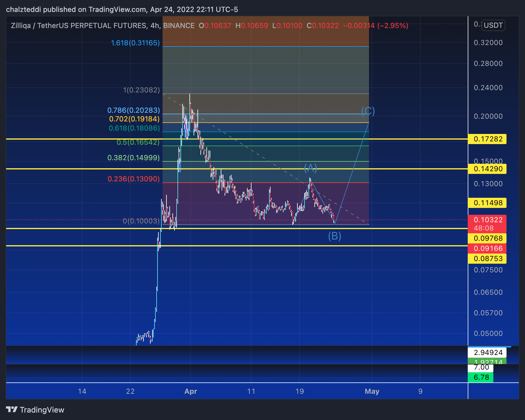The image size is (525, 420).
Task: Click the USDT currency label
Action: tap(493, 25)
